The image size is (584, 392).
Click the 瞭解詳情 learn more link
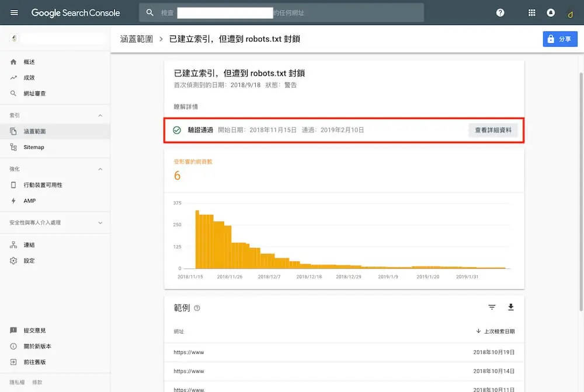pyautogui.click(x=186, y=107)
